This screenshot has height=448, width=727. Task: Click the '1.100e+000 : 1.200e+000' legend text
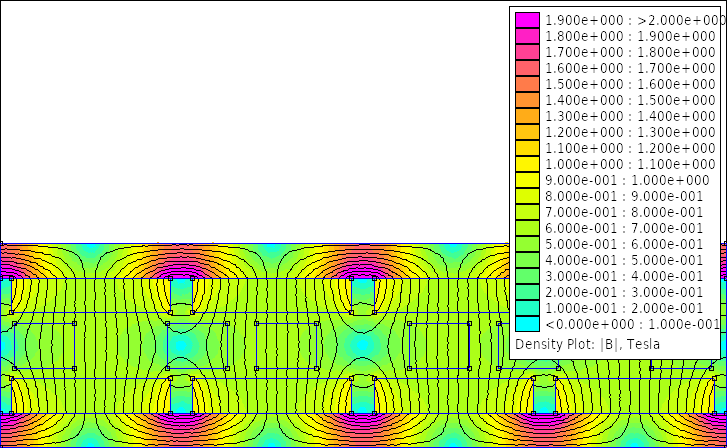[x=630, y=148]
